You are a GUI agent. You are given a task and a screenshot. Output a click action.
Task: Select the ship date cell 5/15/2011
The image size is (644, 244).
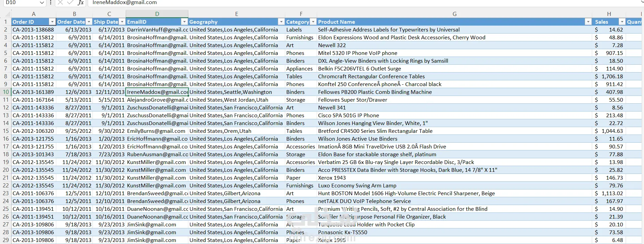[x=109, y=100]
